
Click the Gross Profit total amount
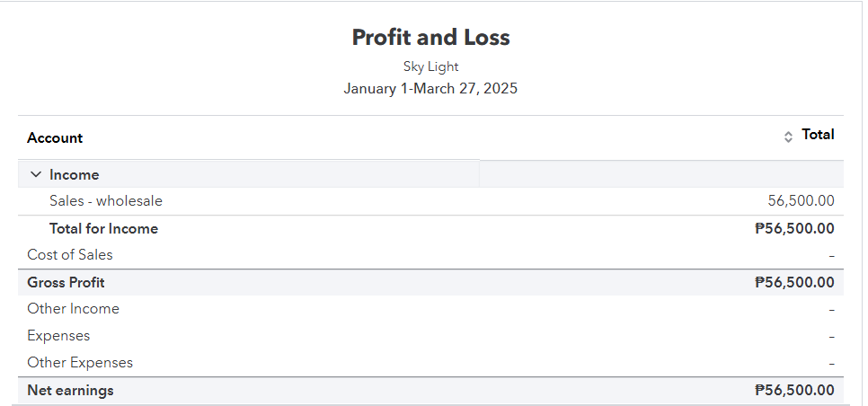[x=794, y=283]
